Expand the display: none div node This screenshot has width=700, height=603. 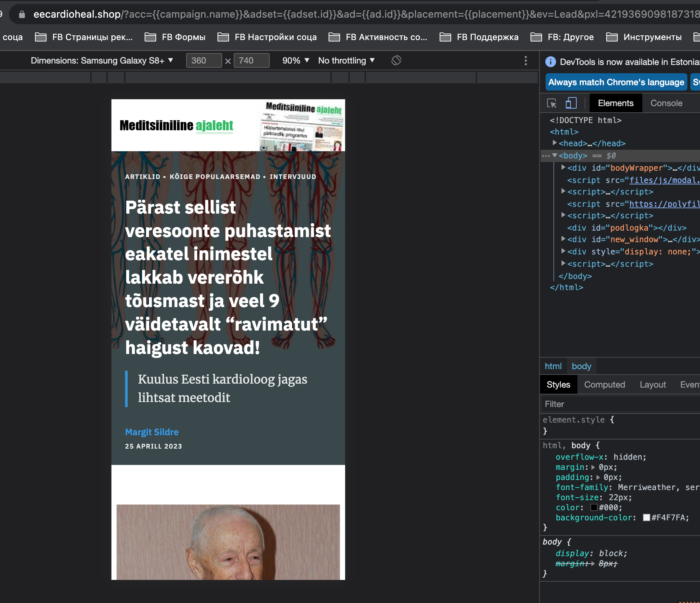coord(563,251)
